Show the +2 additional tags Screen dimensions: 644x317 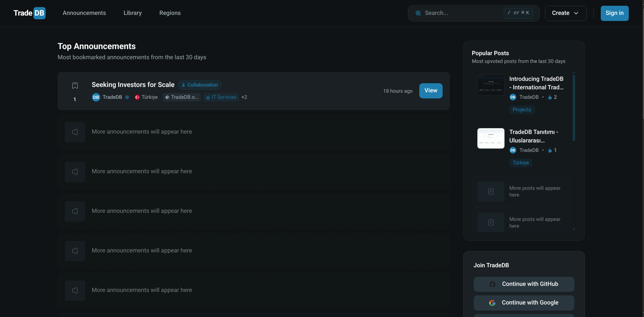244,97
